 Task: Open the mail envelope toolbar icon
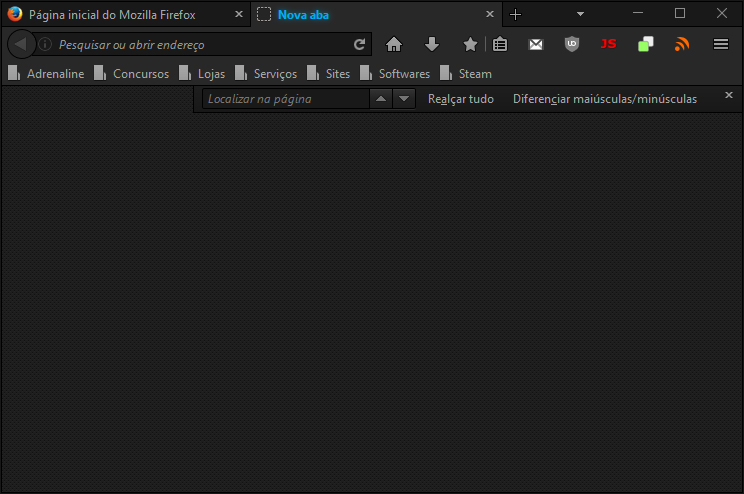click(536, 44)
